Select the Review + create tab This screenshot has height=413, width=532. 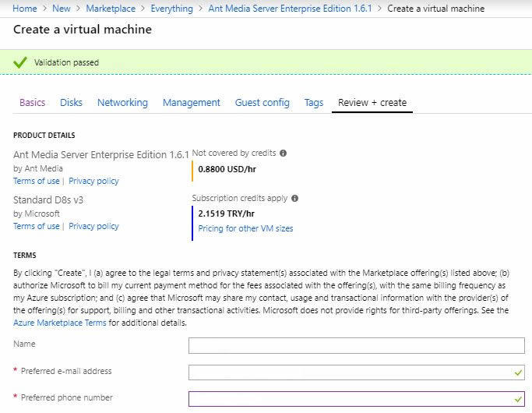pos(372,103)
